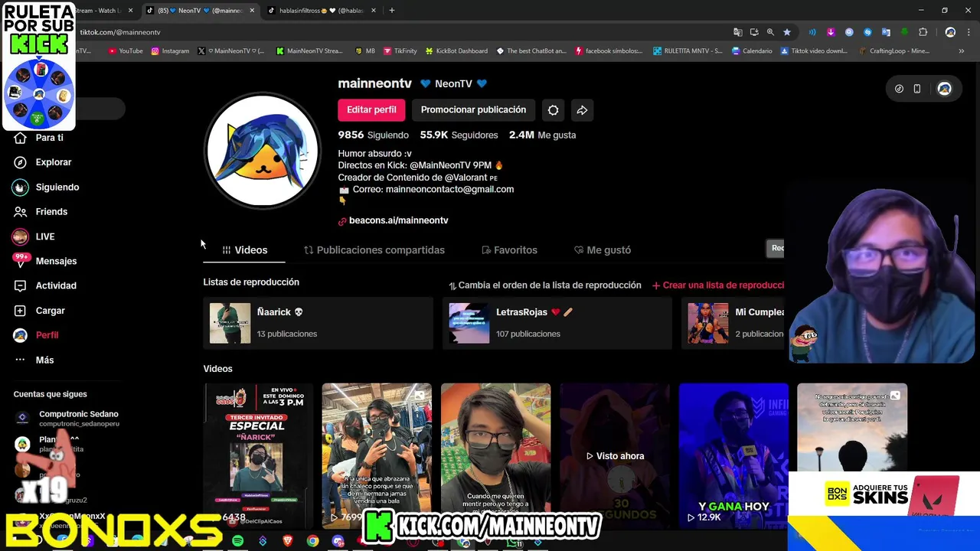980x551 pixels.
Task: Open profile settings gear icon
Action: tap(553, 110)
